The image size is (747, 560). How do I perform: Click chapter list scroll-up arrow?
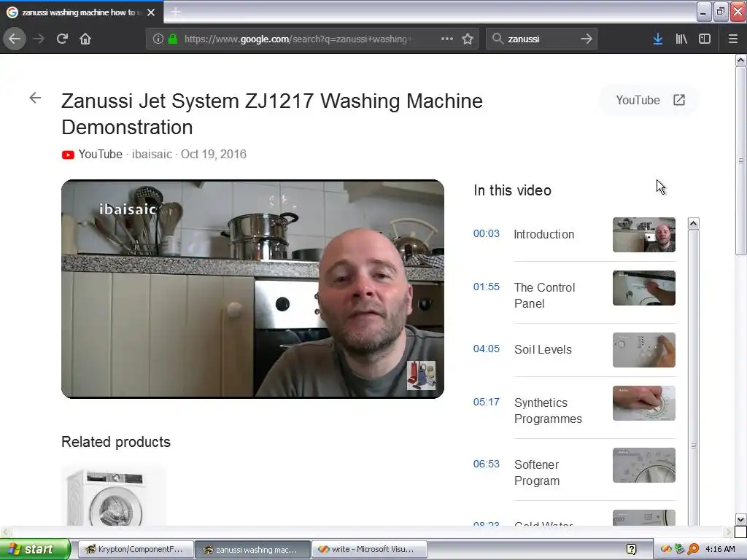click(694, 223)
